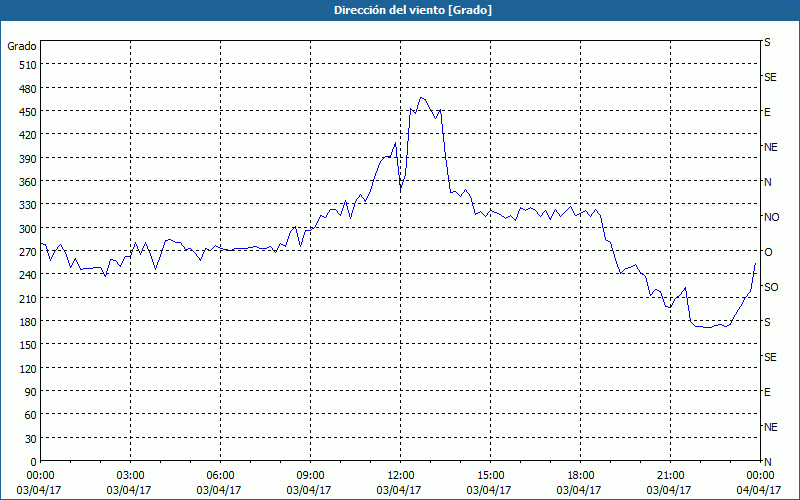
Task: Click the 03:00 time axis label
Action: click(x=131, y=475)
